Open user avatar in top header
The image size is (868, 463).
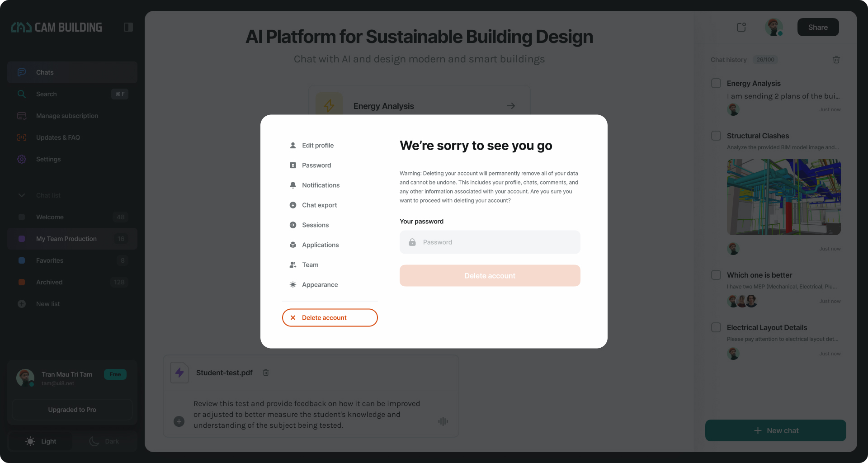coord(774,27)
